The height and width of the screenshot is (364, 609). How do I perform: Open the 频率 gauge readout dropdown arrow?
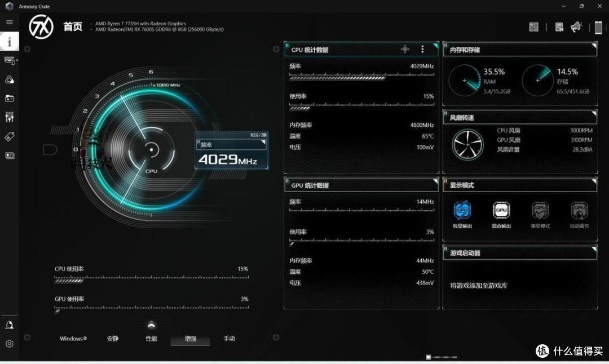(263, 143)
